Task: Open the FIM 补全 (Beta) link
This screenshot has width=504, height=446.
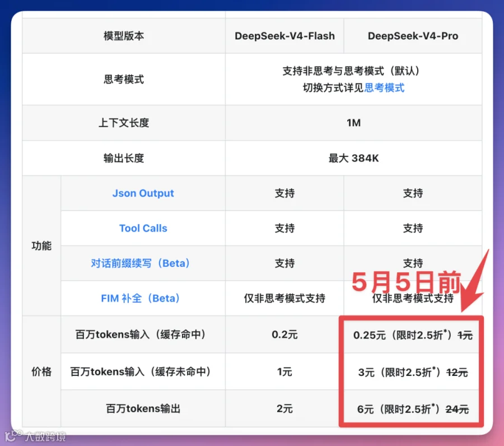Action: coord(141,299)
